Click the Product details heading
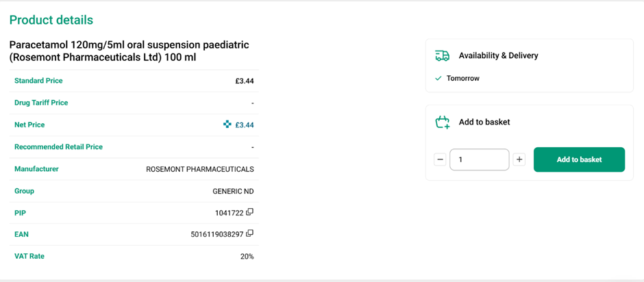Viewport: 644px width, 282px height. coord(51,20)
